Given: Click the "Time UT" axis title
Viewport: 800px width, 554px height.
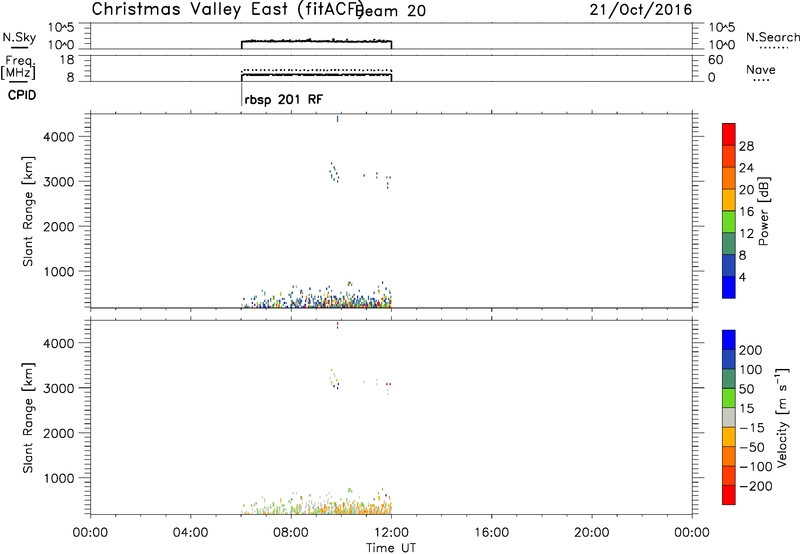Looking at the screenshot, I should 391,548.
